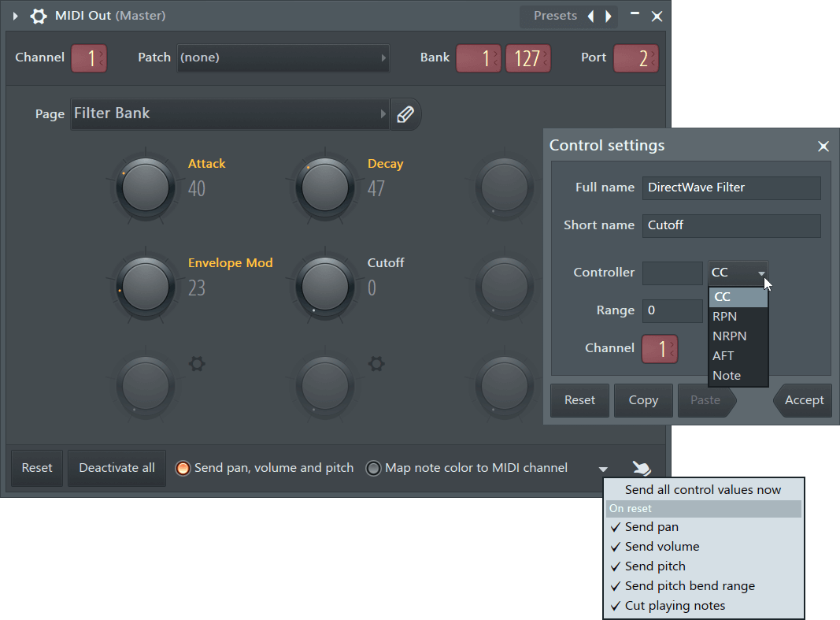
Task: Click the gear icon beside the bottom-left knob
Action: click(197, 364)
